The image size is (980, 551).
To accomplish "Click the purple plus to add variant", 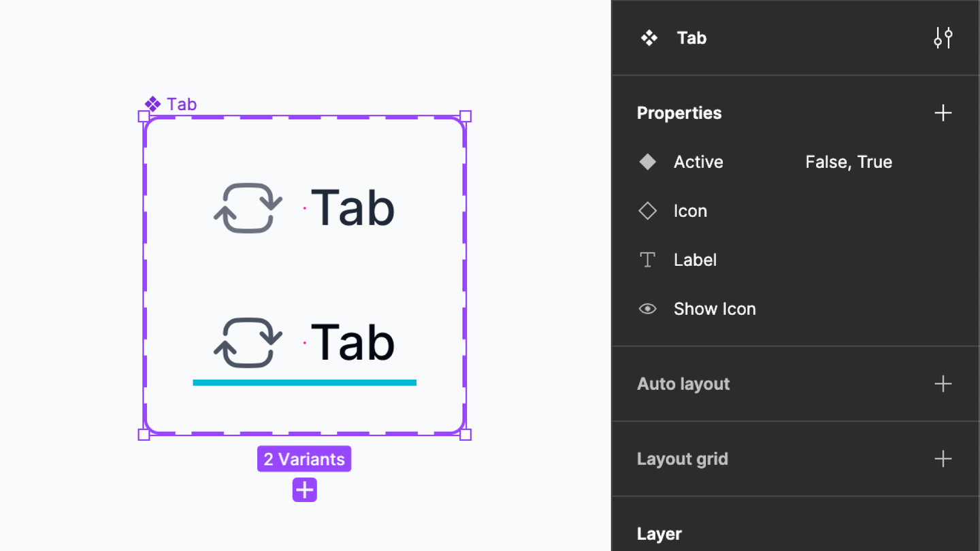I will click(x=304, y=490).
